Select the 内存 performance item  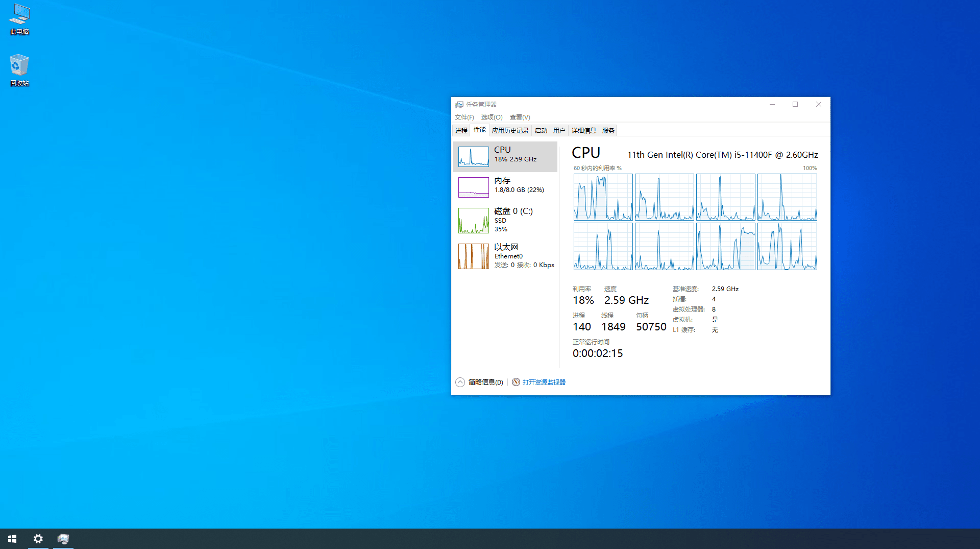coord(505,187)
